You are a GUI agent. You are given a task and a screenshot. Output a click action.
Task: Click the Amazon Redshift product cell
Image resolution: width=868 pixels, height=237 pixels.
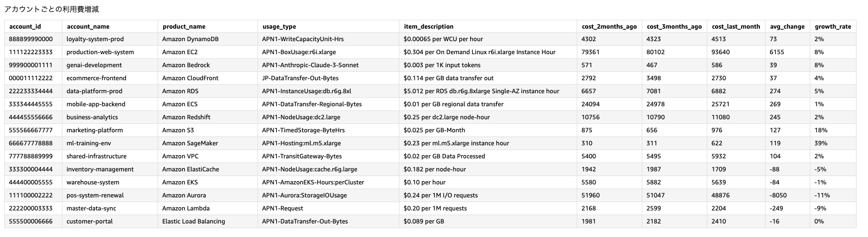(186, 117)
